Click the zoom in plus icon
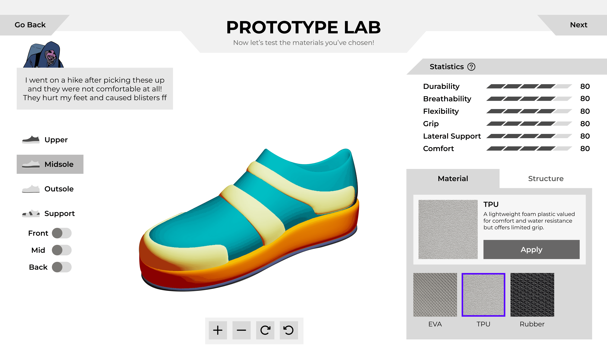Screen dimensions: 607x364 [218, 330]
